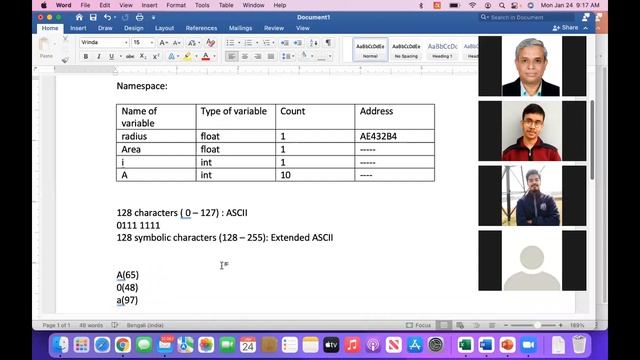
Task: Click Format Painter brush icon
Action: click(x=65, y=60)
